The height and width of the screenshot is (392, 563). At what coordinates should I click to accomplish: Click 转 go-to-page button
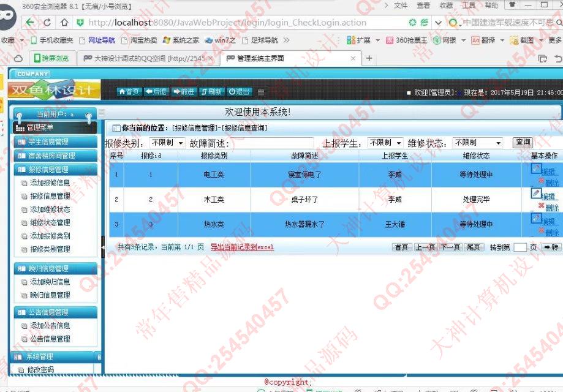[x=551, y=247]
